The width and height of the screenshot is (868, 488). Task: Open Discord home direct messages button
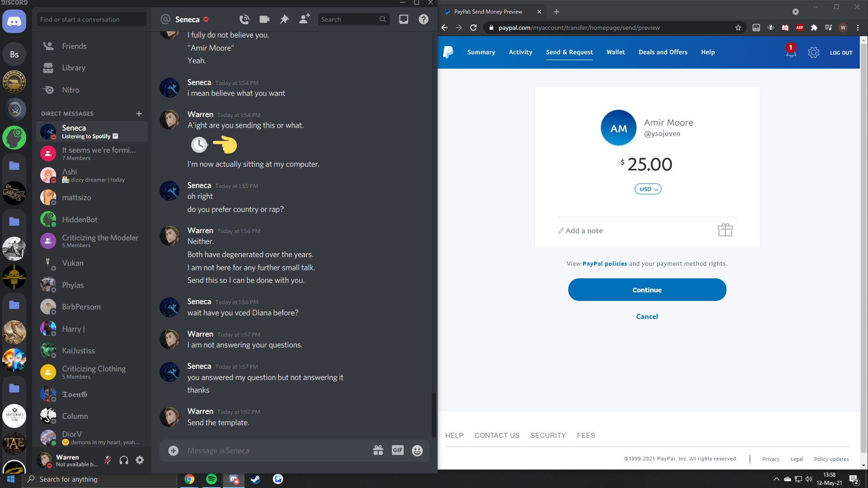click(x=14, y=21)
